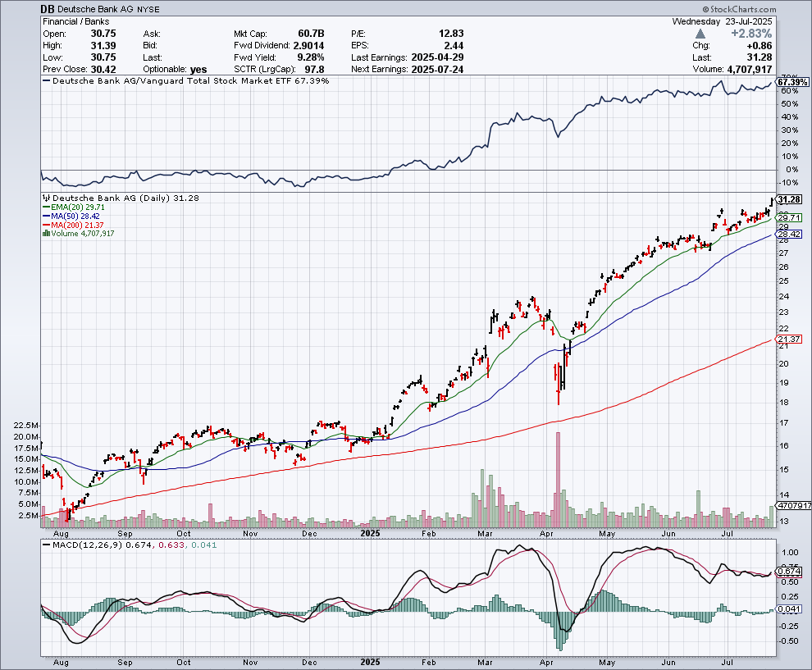The image size is (812, 670).
Task: Click the 21.37 MA(200) tag on the price axis
Action: point(790,340)
